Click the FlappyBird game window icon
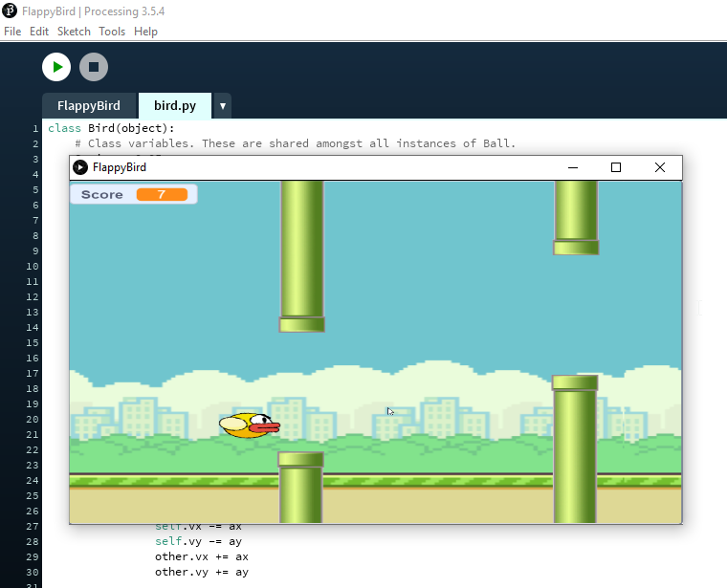This screenshot has width=727, height=588. (x=80, y=167)
